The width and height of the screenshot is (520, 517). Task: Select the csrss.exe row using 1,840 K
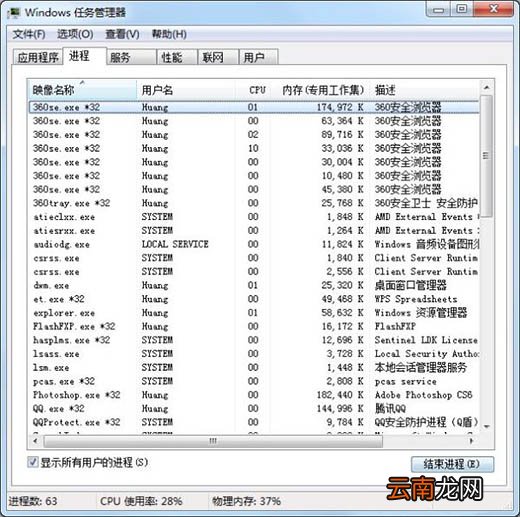254,258
